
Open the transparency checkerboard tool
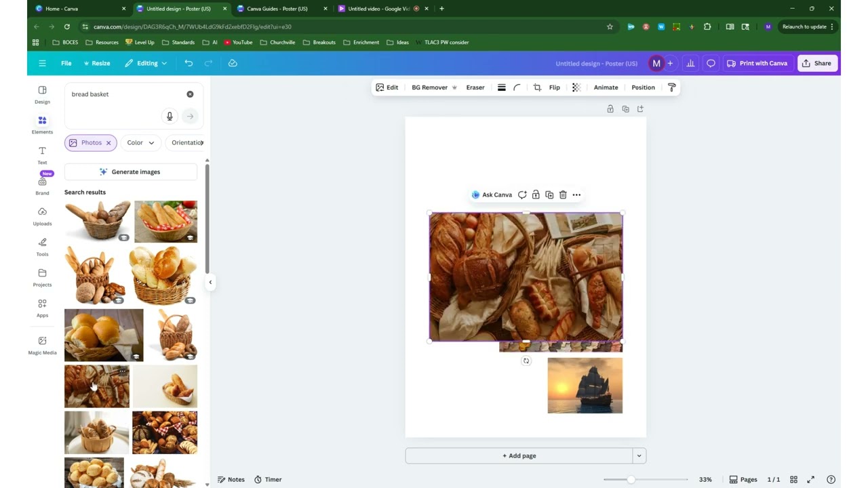click(576, 87)
